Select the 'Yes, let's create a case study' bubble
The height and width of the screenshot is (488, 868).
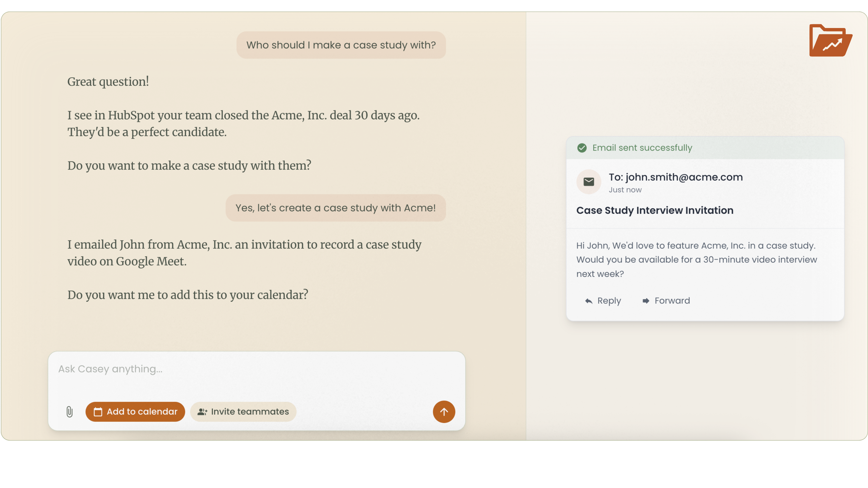coord(335,208)
